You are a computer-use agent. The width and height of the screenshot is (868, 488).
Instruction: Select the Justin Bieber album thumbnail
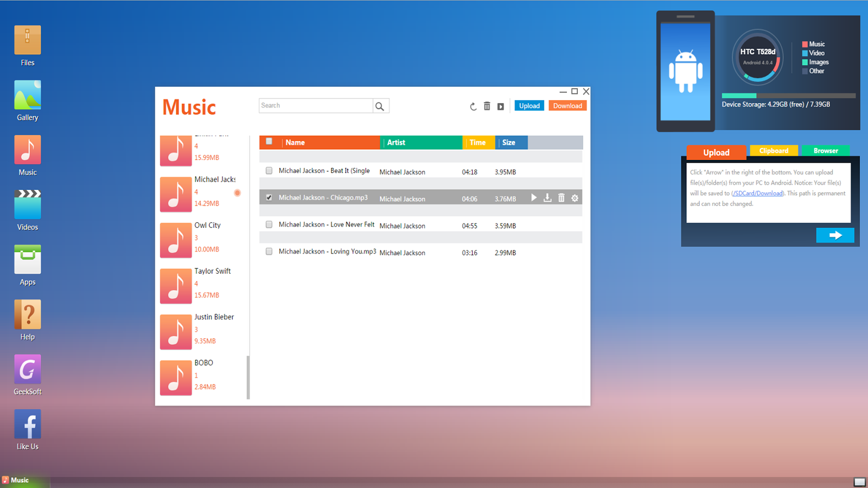coord(176,332)
